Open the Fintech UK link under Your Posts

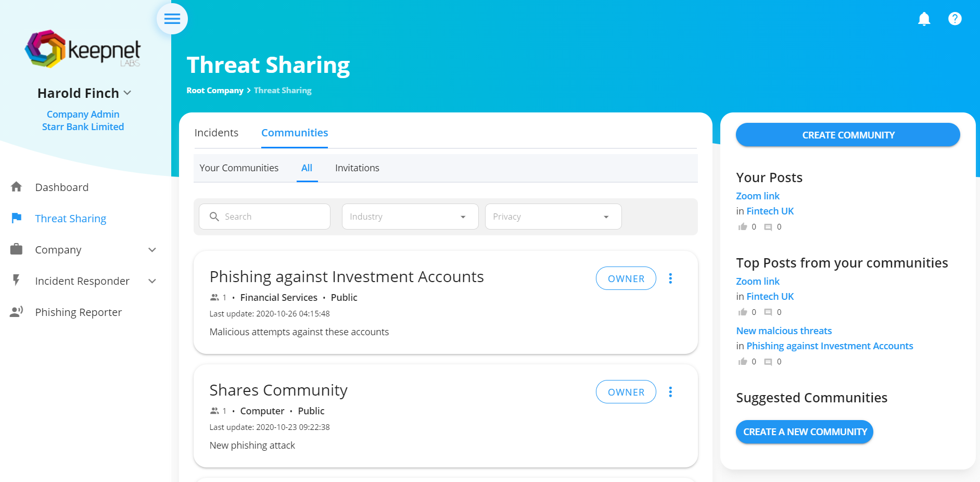click(770, 211)
